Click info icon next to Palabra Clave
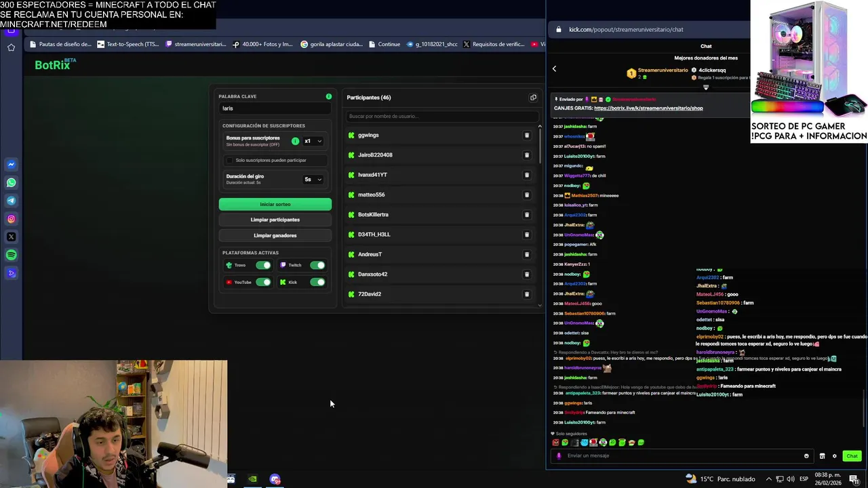This screenshot has width=868, height=488. coord(329,96)
